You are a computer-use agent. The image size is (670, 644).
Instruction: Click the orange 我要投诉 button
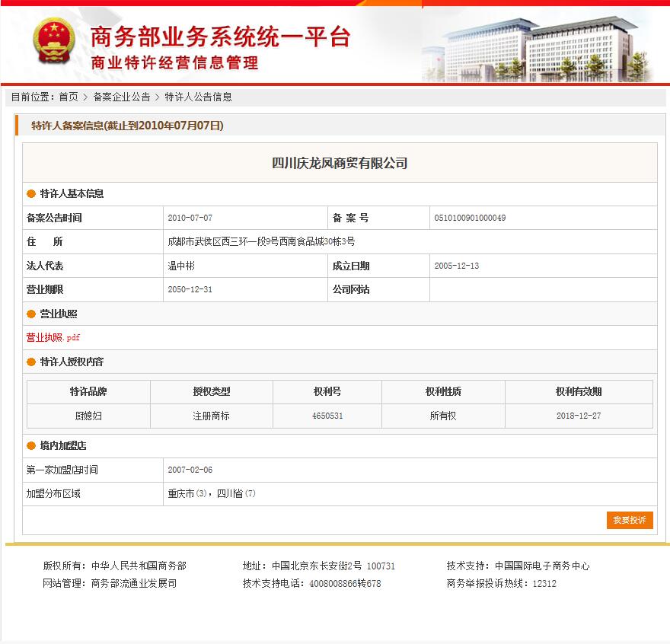(630, 520)
